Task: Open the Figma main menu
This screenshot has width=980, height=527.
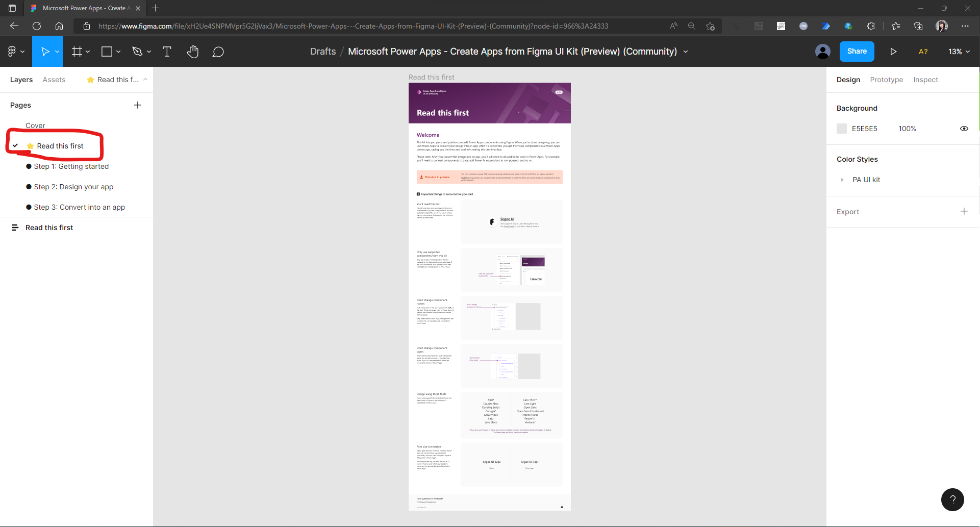Action: pyautogui.click(x=16, y=52)
